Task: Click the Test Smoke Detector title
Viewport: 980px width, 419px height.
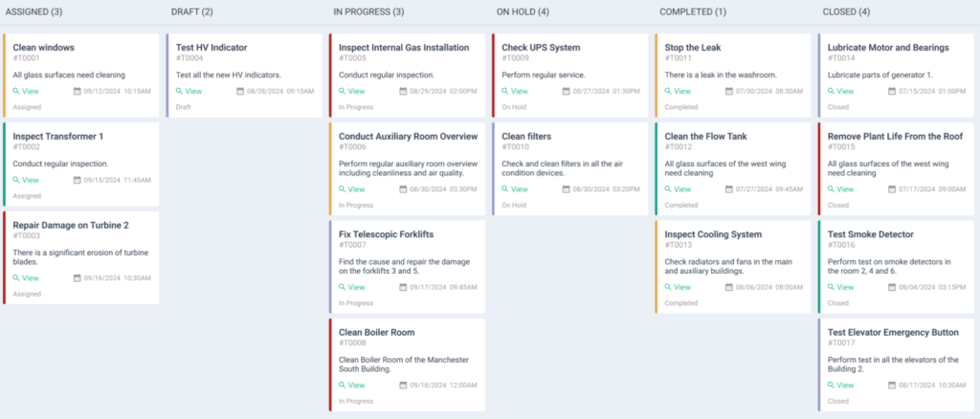Action: 871,234
